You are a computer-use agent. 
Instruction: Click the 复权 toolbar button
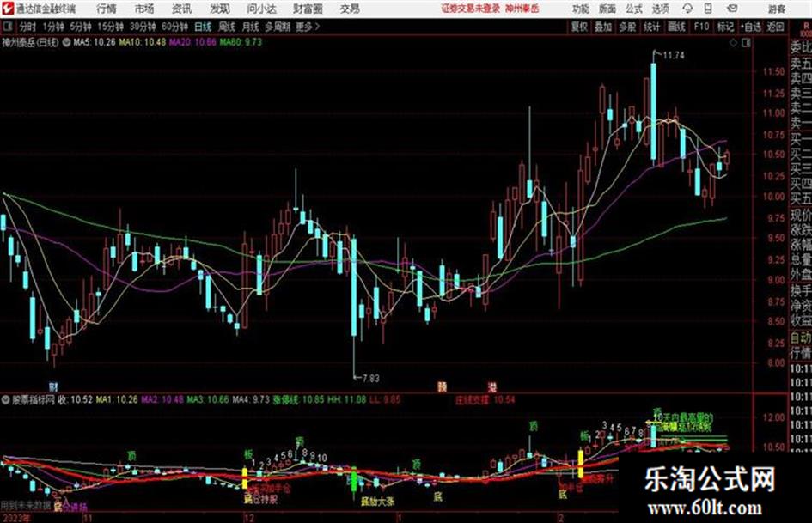click(x=579, y=27)
